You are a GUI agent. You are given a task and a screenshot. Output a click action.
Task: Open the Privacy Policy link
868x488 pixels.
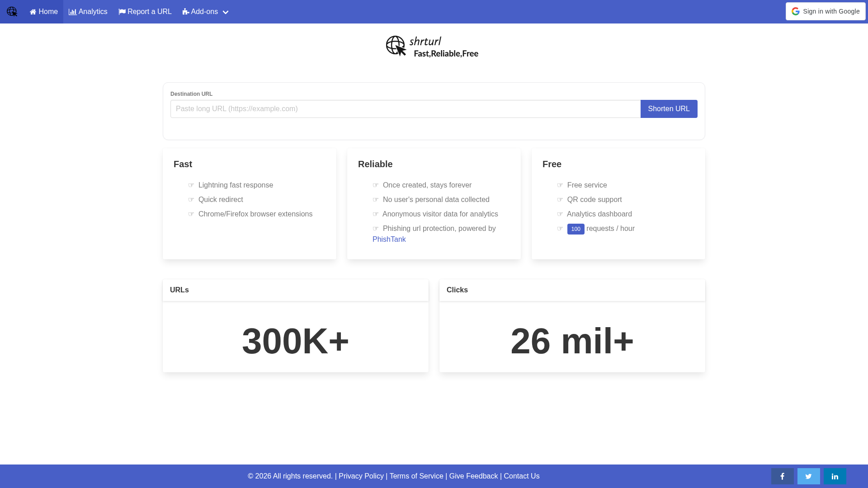(x=361, y=476)
